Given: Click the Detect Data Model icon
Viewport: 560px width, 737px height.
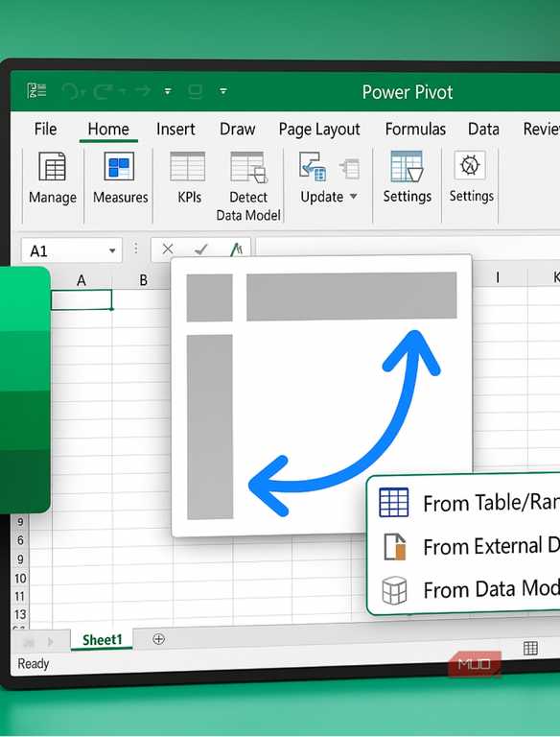Looking at the screenshot, I should point(248,167).
